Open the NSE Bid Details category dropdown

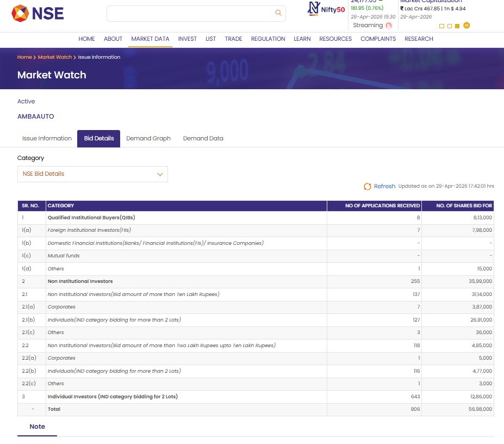pyautogui.click(x=92, y=174)
